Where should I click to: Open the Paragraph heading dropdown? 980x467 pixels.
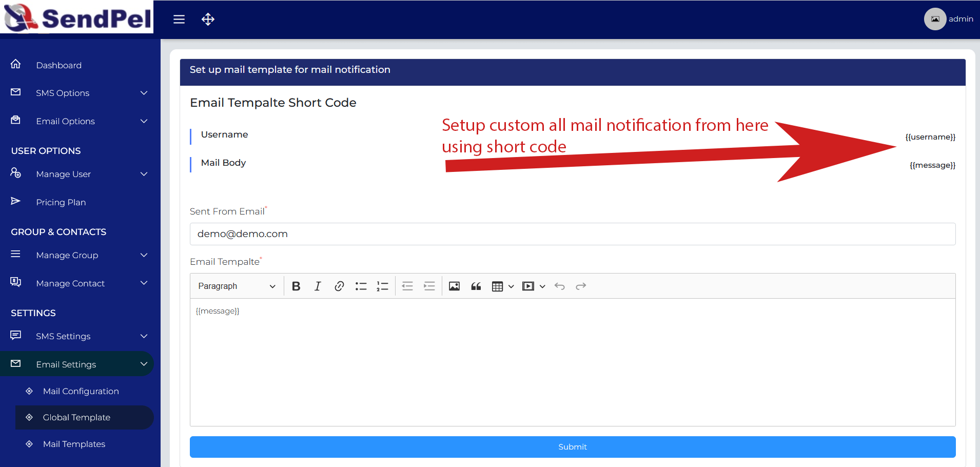237,286
